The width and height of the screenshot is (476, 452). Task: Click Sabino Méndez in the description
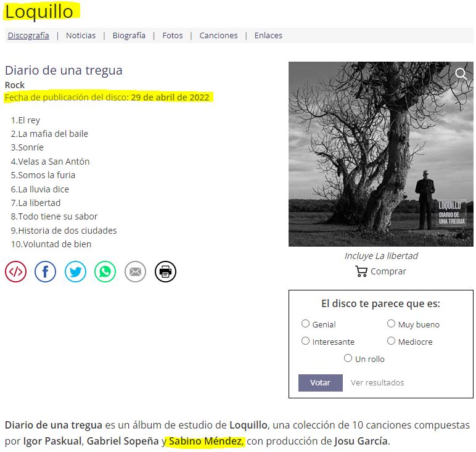pyautogui.click(x=205, y=441)
